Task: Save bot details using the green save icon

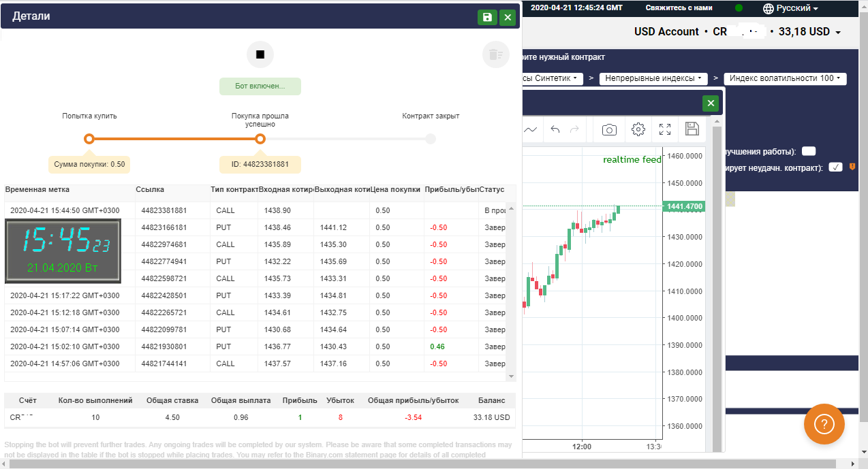Action: click(x=486, y=16)
